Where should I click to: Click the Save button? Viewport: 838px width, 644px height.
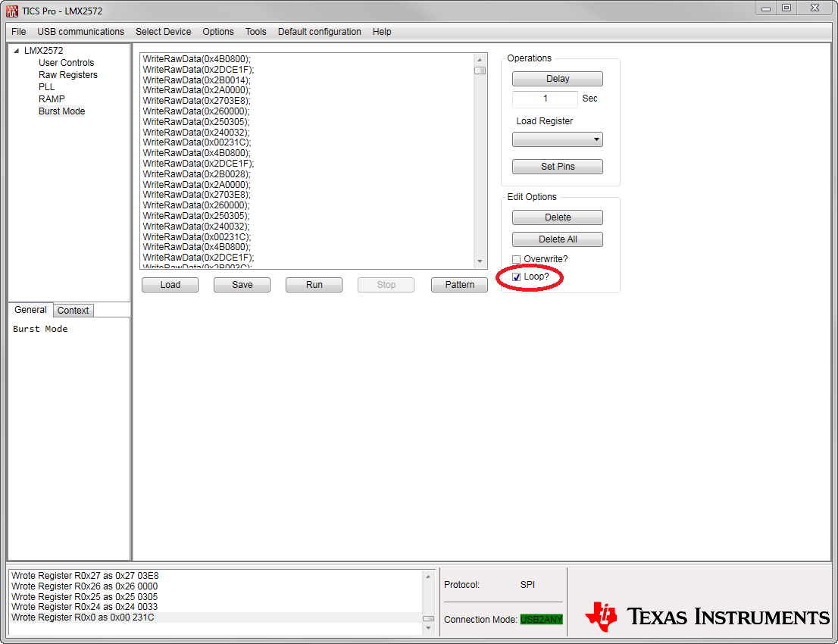[242, 285]
